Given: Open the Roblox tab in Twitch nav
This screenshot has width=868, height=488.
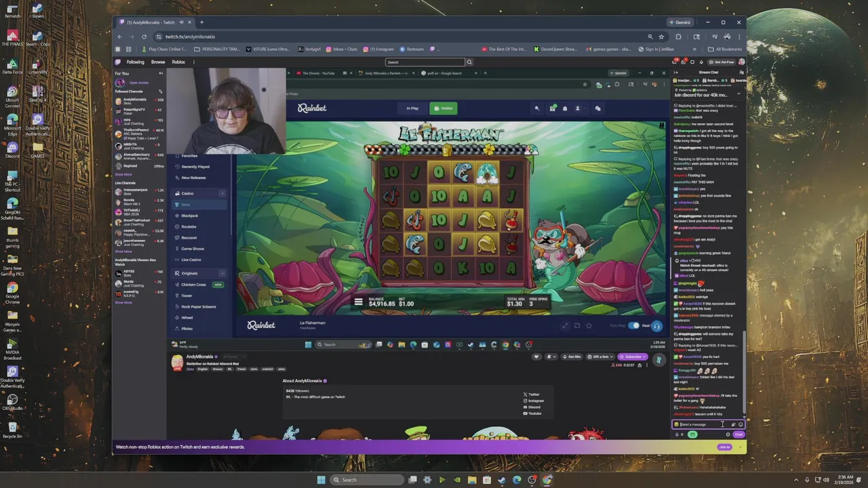Looking at the screenshot, I should pos(178,62).
